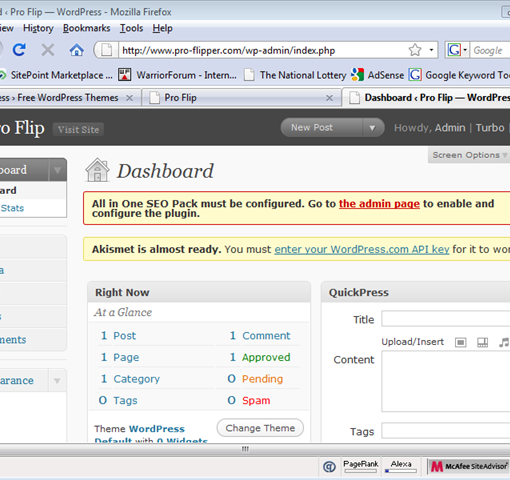This screenshot has width=510, height=480.
Task: Follow the admin page link
Action: tap(379, 203)
